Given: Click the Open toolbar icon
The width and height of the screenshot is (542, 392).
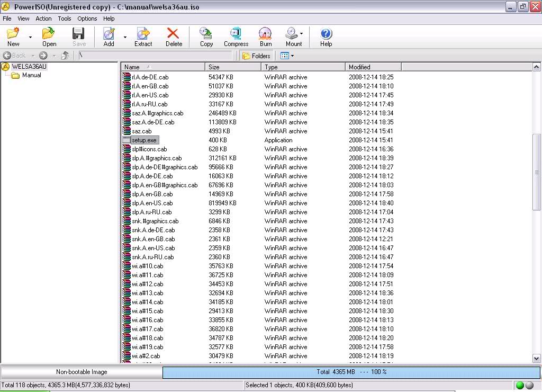Looking at the screenshot, I should [49, 33].
